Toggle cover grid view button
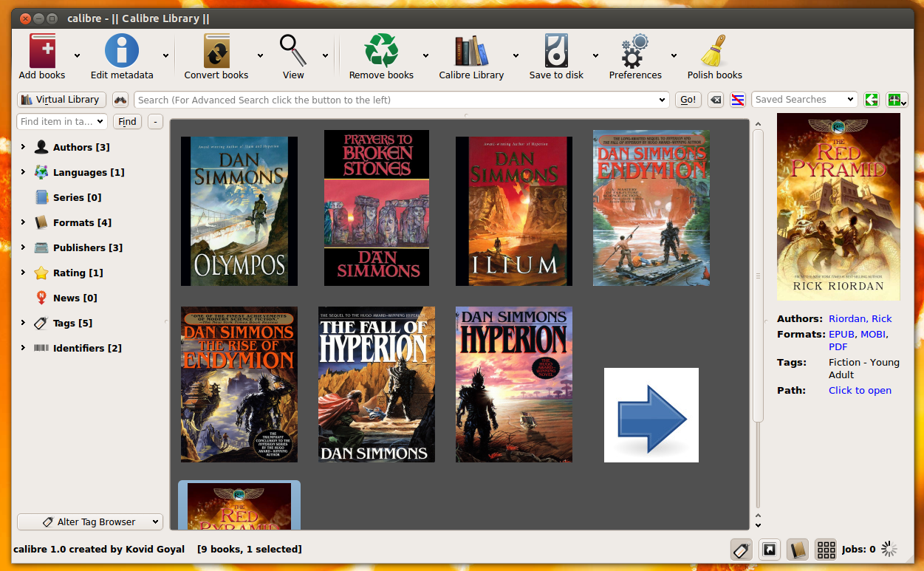 tap(826, 549)
